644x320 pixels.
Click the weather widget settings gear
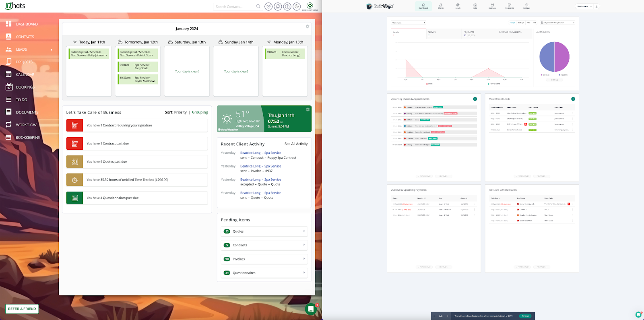(308, 109)
